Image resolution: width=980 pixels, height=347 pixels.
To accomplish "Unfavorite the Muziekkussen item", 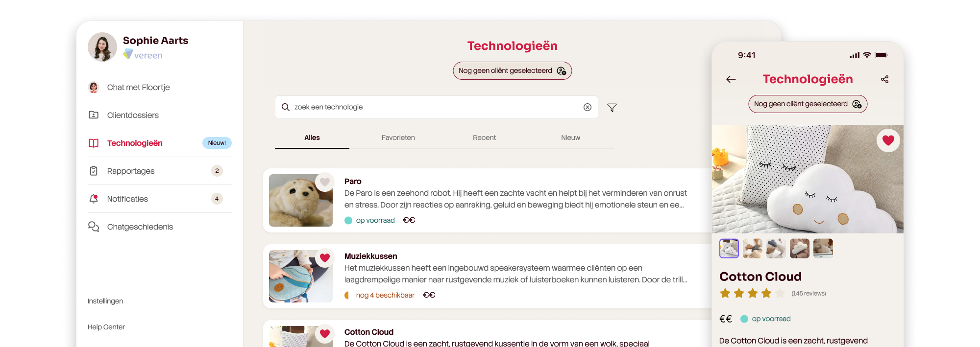I will tap(325, 257).
